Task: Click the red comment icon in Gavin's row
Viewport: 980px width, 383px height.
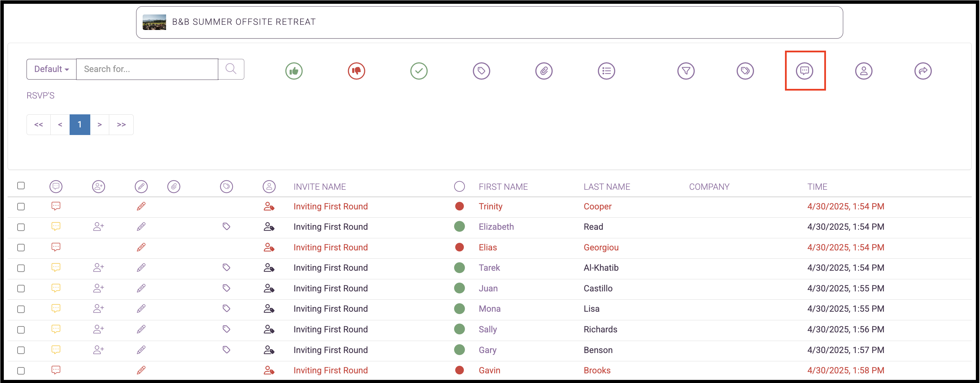Action: click(56, 371)
